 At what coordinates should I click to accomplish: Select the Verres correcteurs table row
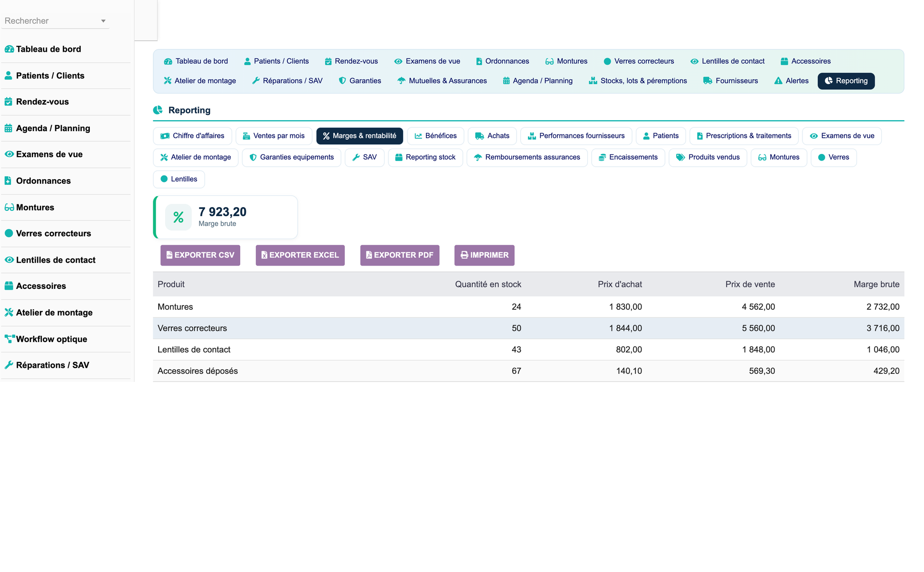pyautogui.click(x=528, y=328)
